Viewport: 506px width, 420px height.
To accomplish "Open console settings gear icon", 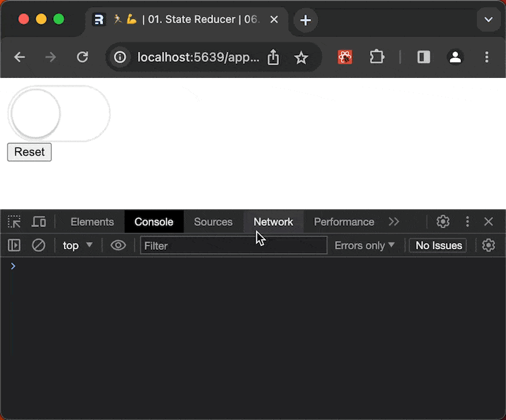I will (x=488, y=245).
